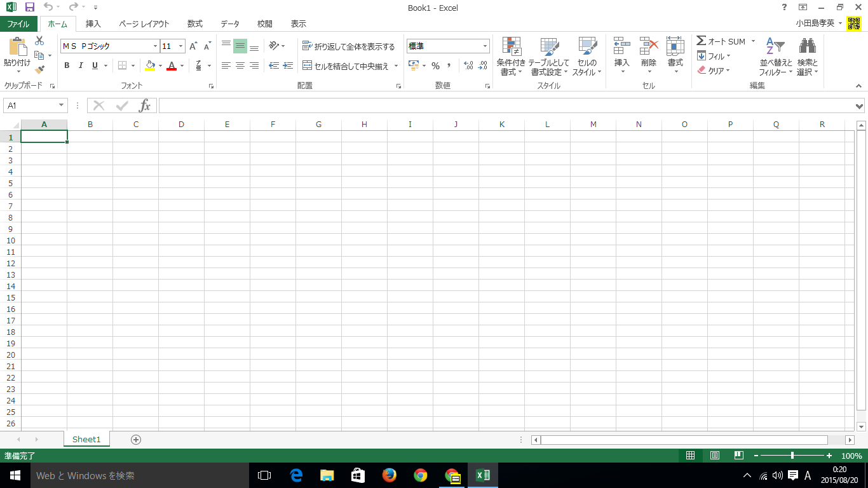Click the cut scissors icon
Viewport: 868px width, 488px height.
click(39, 41)
